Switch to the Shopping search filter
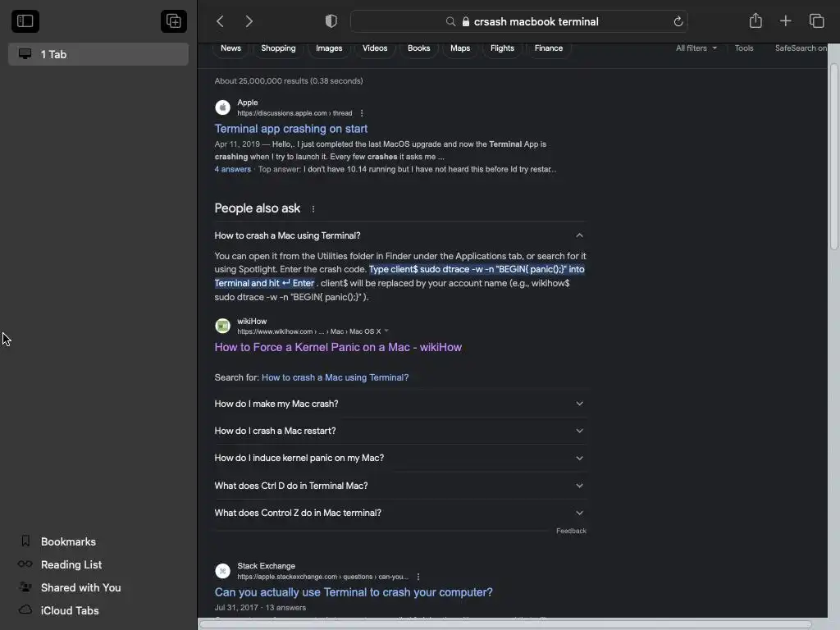This screenshot has width=840, height=630. (x=278, y=48)
